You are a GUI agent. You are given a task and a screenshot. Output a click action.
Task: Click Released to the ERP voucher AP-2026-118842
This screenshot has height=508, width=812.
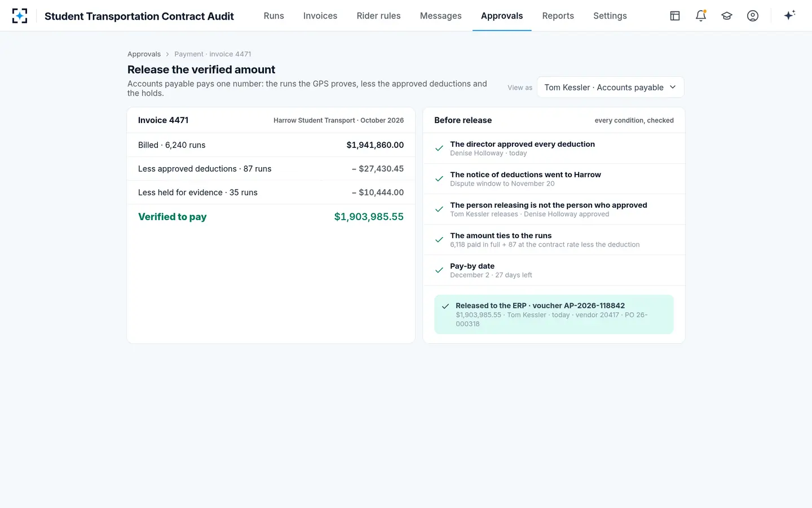click(540, 306)
